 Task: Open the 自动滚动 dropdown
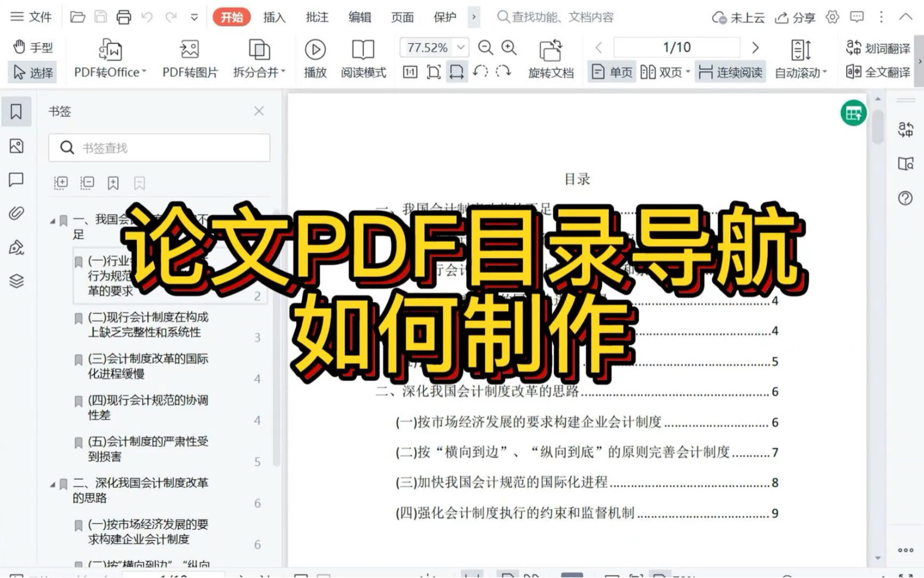click(x=801, y=59)
